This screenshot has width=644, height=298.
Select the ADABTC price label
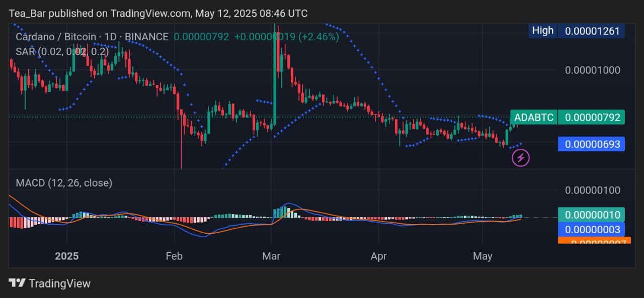click(534, 118)
